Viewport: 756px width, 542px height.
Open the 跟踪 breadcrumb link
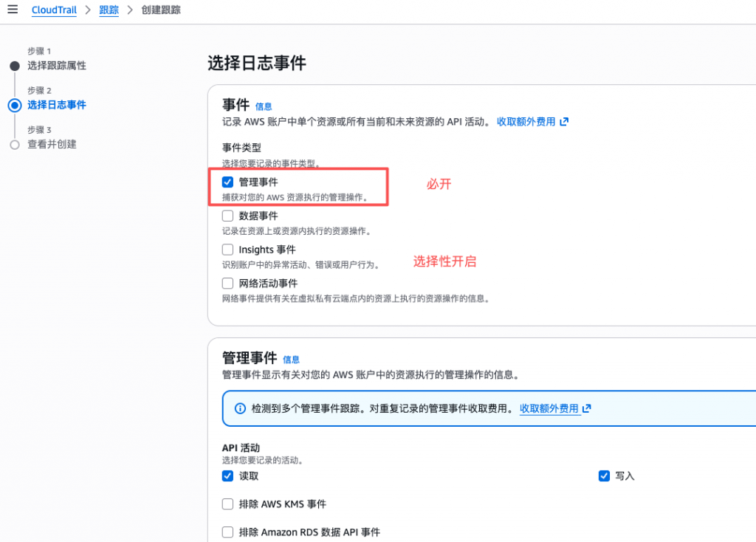tap(109, 10)
